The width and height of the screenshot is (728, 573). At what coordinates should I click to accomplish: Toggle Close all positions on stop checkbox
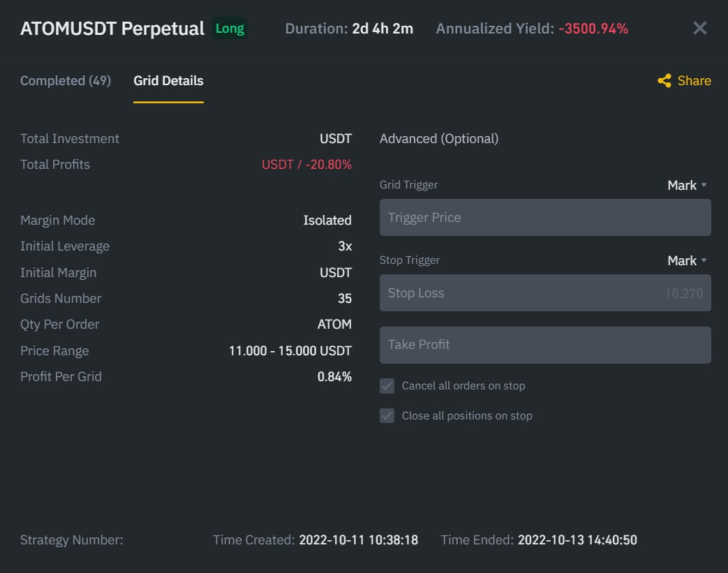pyautogui.click(x=387, y=415)
